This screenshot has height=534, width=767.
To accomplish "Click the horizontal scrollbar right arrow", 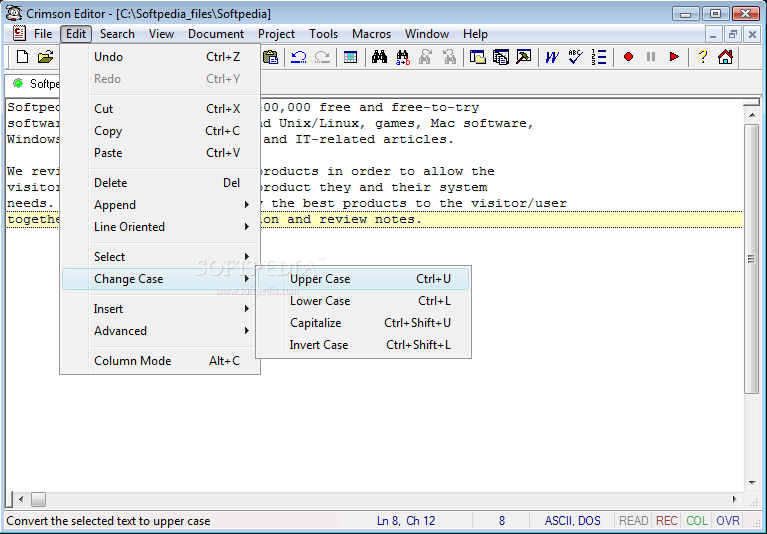I will click(x=735, y=499).
